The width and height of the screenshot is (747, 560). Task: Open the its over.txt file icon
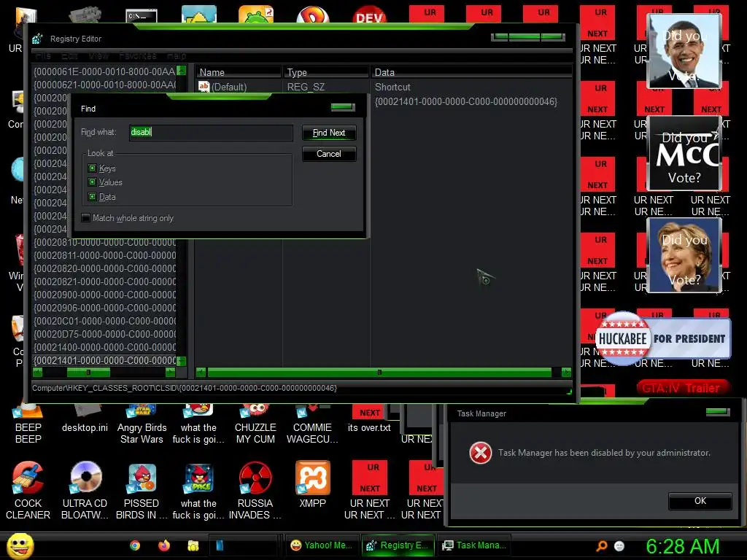[369, 411]
